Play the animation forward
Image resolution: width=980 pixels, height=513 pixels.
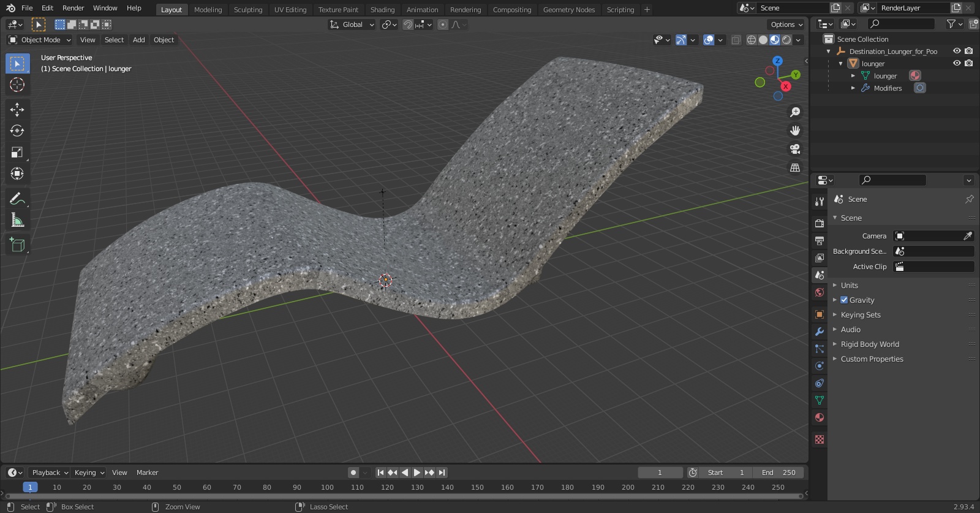pos(417,473)
